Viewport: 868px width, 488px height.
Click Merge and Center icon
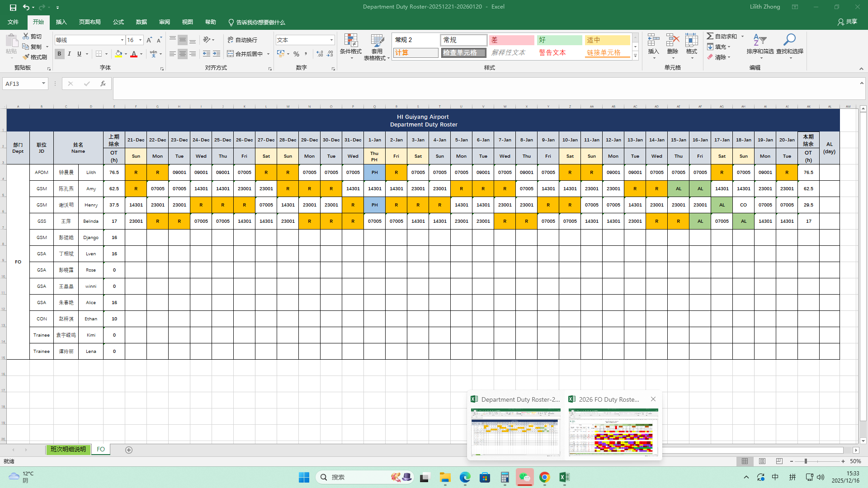pos(231,54)
